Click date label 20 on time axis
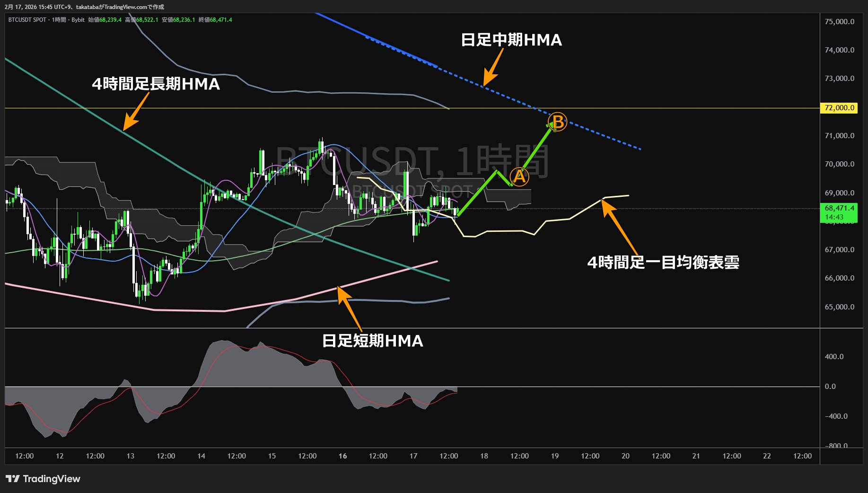The width and height of the screenshot is (868, 493). (x=625, y=456)
